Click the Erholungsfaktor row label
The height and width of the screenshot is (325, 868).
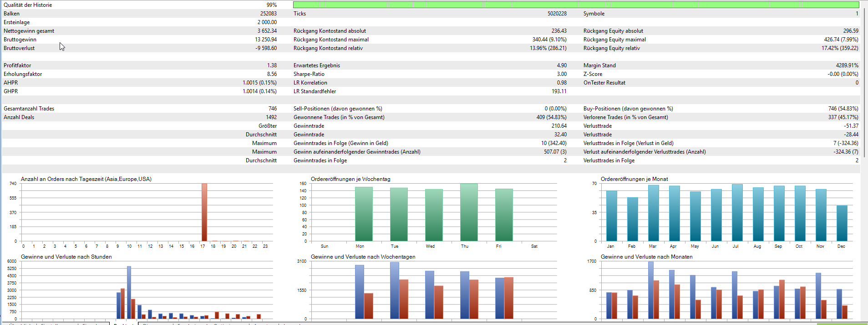coord(23,74)
